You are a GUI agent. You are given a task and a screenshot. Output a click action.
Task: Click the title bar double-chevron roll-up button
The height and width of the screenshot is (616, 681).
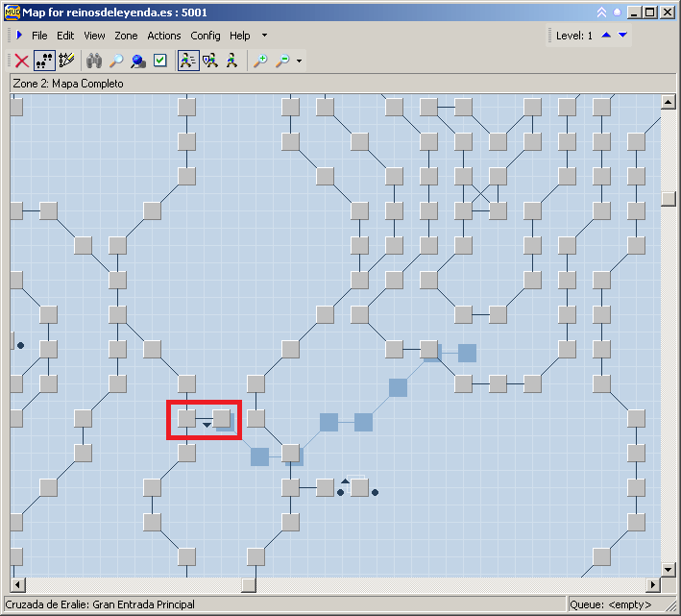[601, 12]
